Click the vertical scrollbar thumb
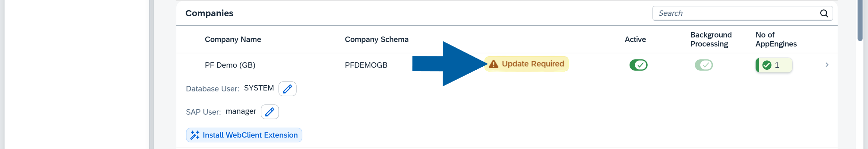The image size is (868, 149). 861,20
